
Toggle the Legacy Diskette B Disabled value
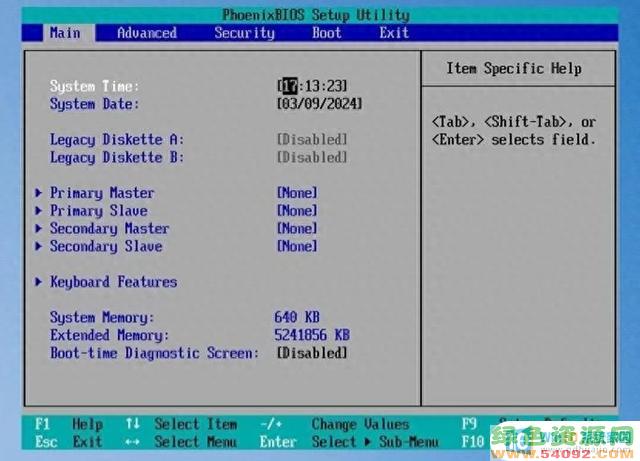pyautogui.click(x=312, y=157)
